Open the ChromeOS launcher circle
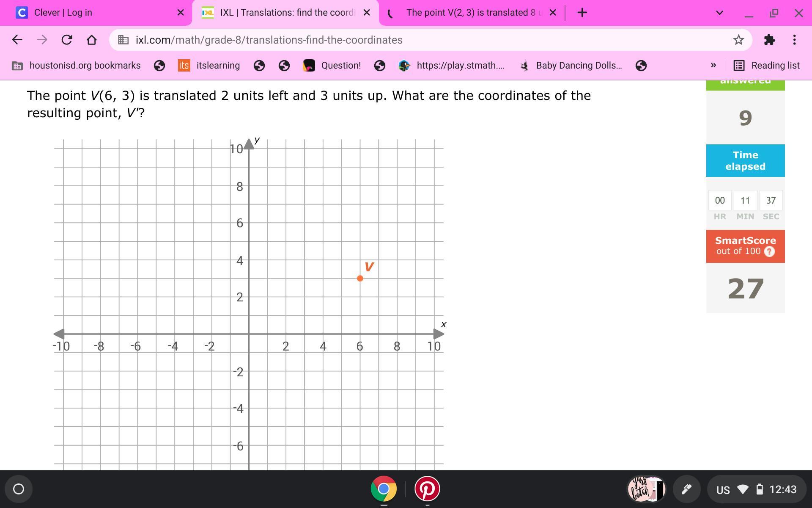The height and width of the screenshot is (508, 812). pos(19,489)
